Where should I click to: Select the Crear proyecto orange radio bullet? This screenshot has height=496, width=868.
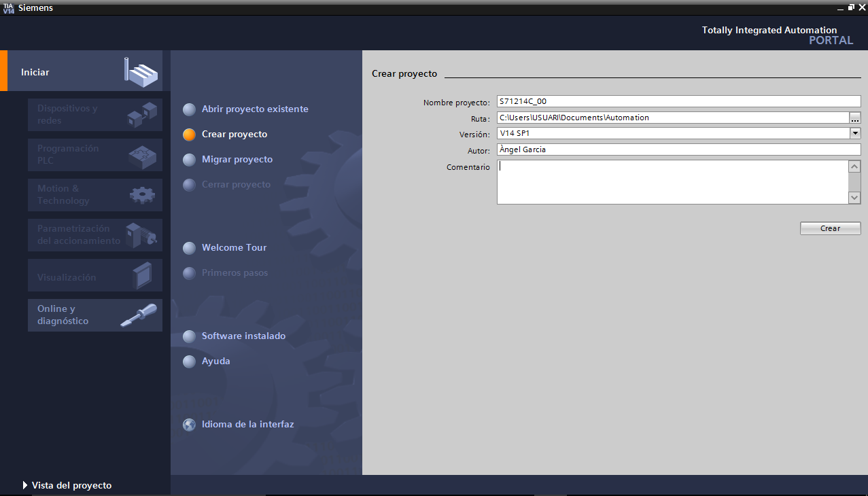click(189, 135)
